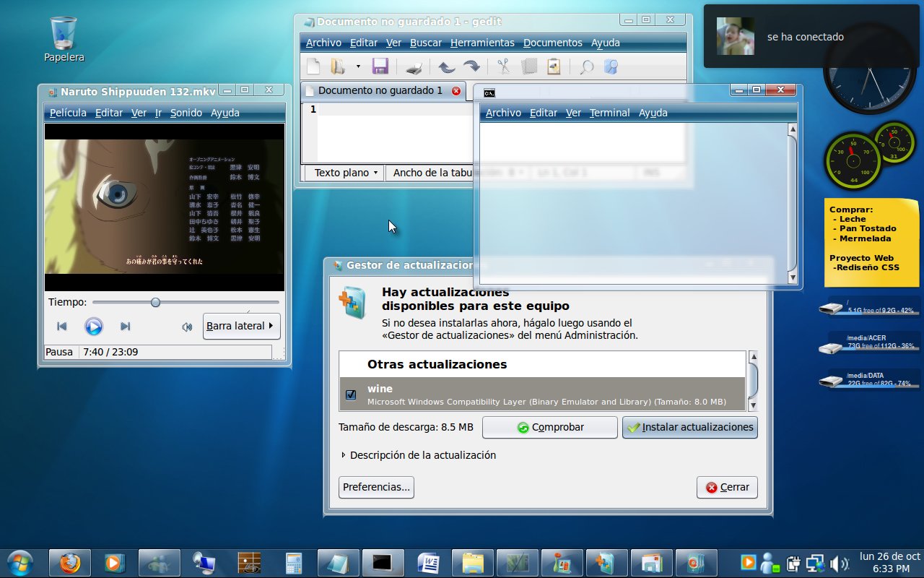Click Cerrar button in update manager

(727, 487)
